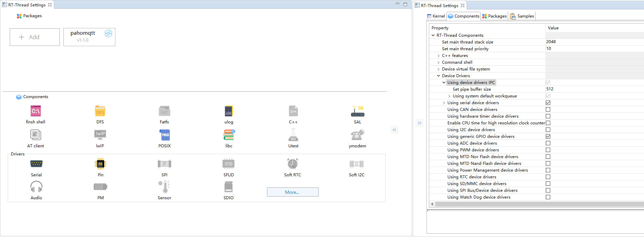Expand the Command shell node

(438, 62)
